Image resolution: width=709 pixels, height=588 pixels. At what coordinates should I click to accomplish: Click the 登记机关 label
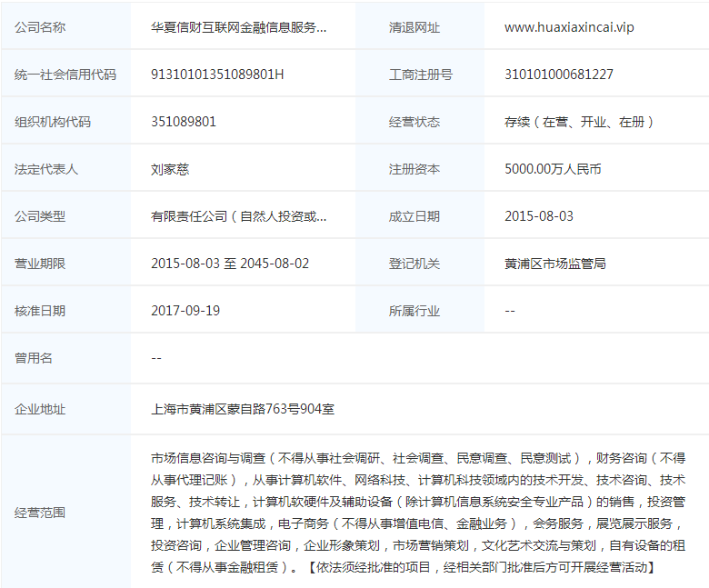coord(414,264)
